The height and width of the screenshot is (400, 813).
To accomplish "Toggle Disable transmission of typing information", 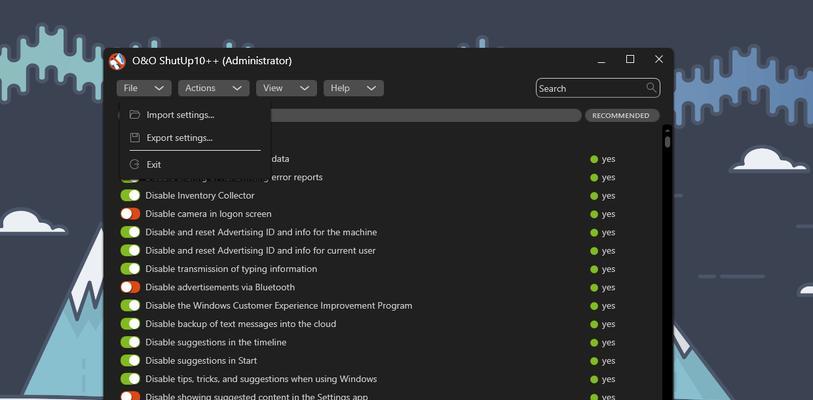I will [x=130, y=269].
